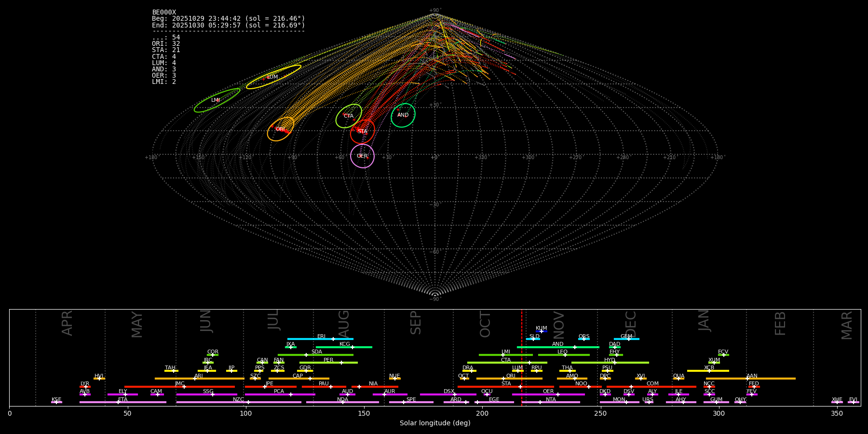Select the red STA radiant circle on map
The height and width of the screenshot is (434, 868).
[x=362, y=132]
